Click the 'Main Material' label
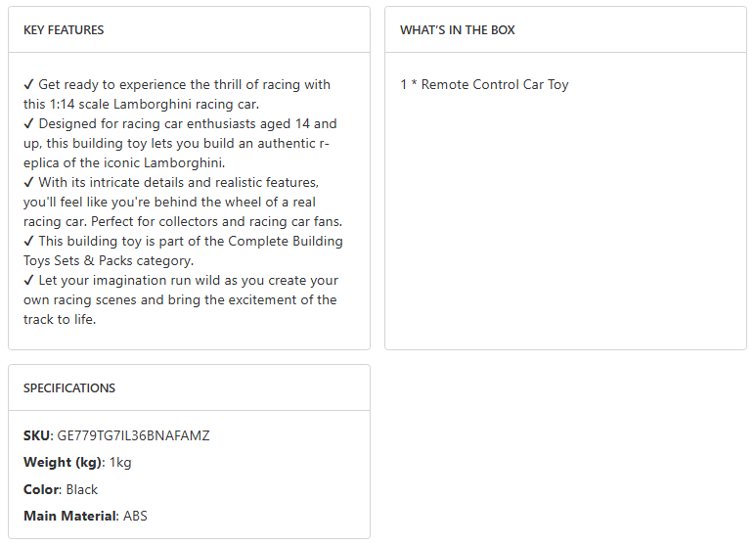 coord(70,516)
